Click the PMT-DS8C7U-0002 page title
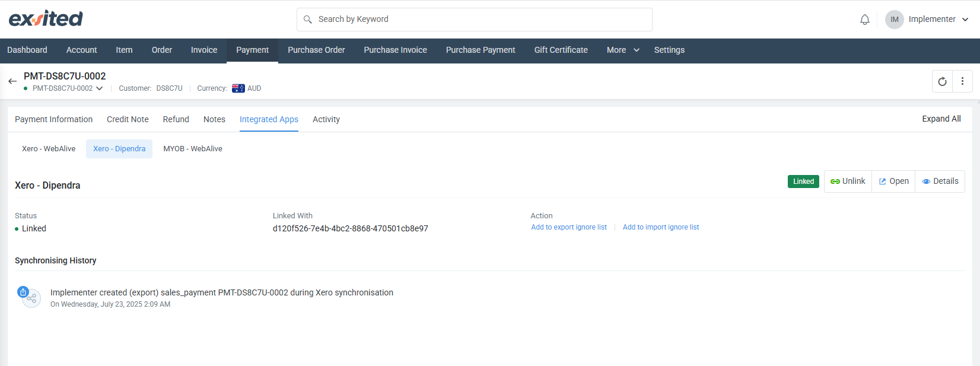This screenshot has height=366, width=980. (65, 76)
